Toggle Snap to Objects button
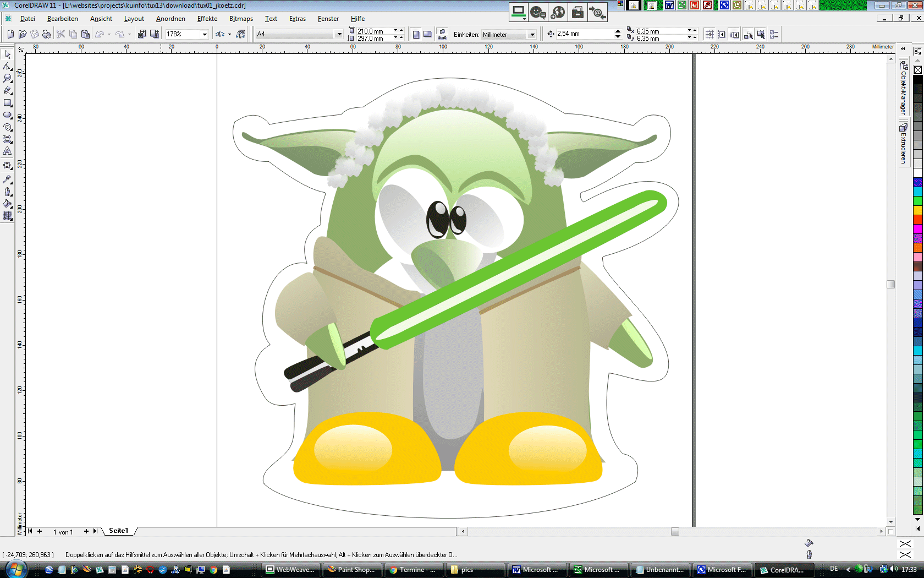This screenshot has height=578, width=924. (x=734, y=34)
